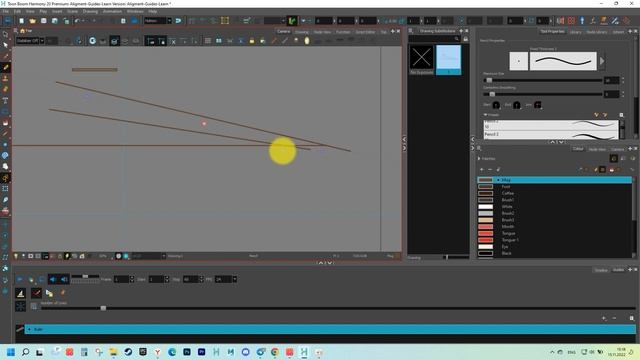Click the Save icon in the top toolbar
Viewport: 640px width, 360px height.
(x=43, y=21)
